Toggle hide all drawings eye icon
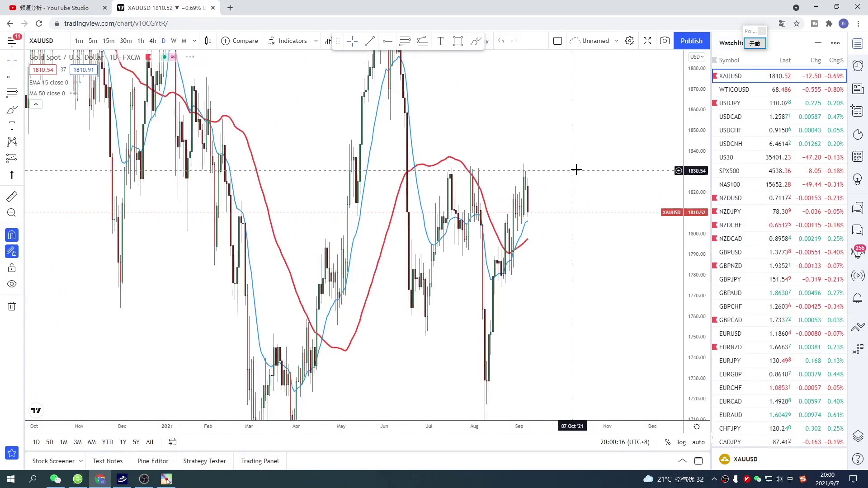The width and height of the screenshot is (868, 488). (x=12, y=284)
